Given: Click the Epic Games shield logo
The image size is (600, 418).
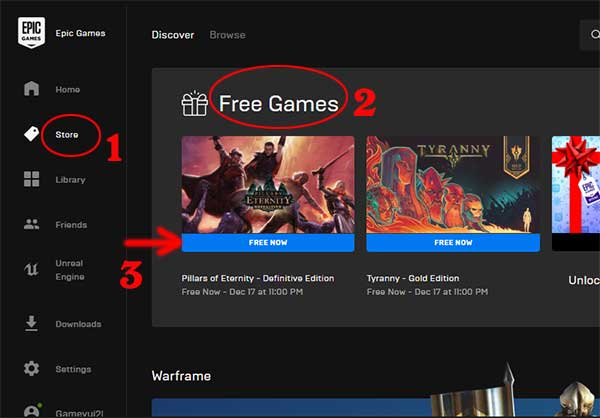Looking at the screenshot, I should point(31,33).
